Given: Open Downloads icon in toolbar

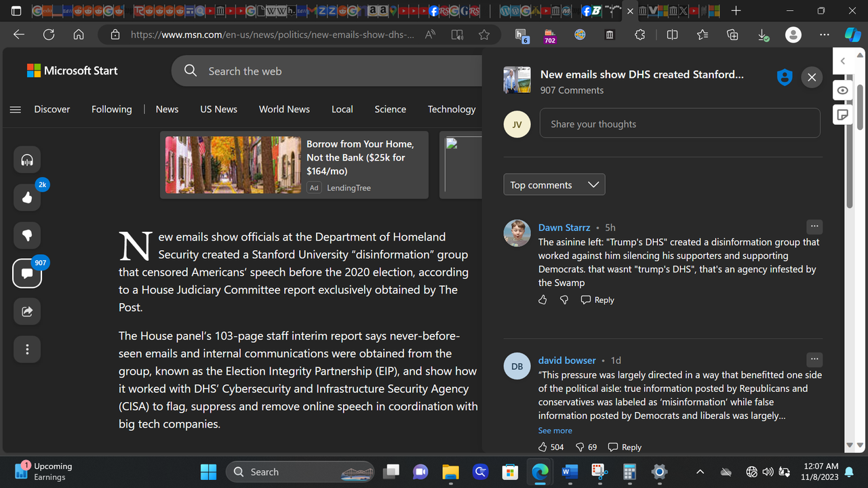Looking at the screenshot, I should [763, 35].
